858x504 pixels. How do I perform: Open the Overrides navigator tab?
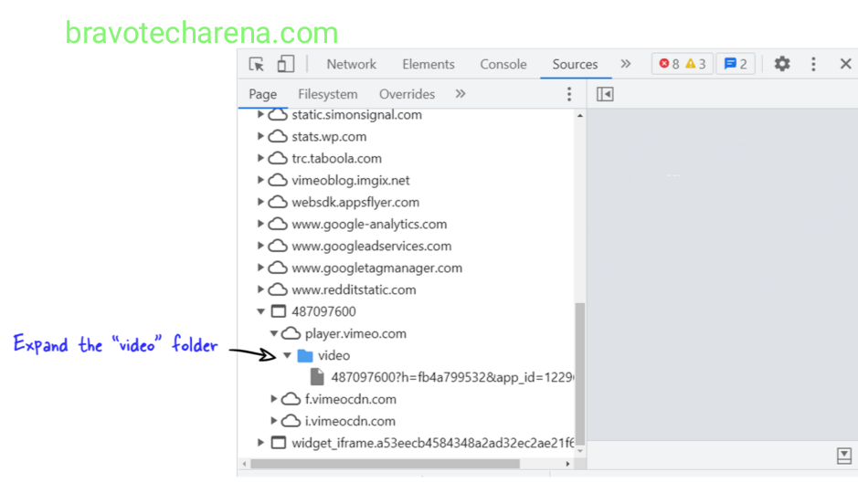pyautogui.click(x=408, y=94)
